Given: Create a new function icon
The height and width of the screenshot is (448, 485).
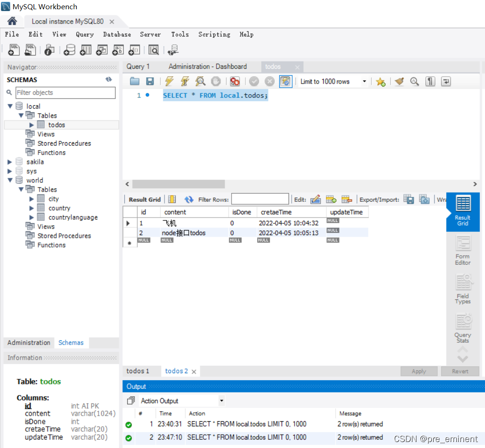Looking at the screenshot, I should (134, 50).
